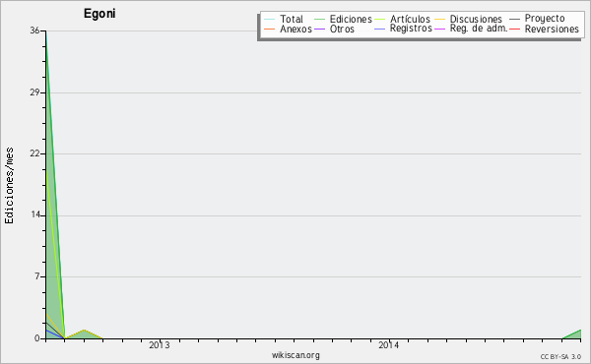591x364 pixels.
Task: Click the y-axis value 0
Action: (x=37, y=338)
